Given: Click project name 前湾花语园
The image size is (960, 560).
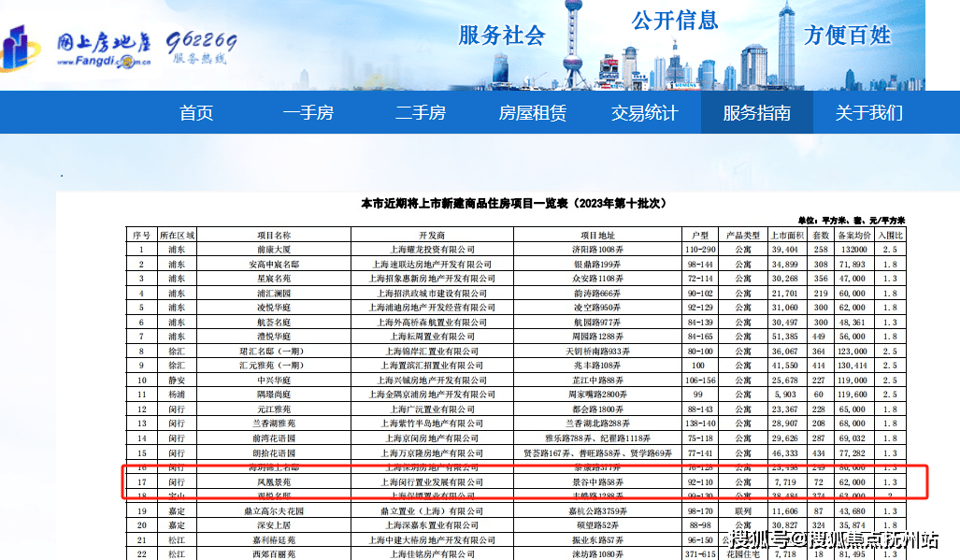Looking at the screenshot, I should (274, 438).
